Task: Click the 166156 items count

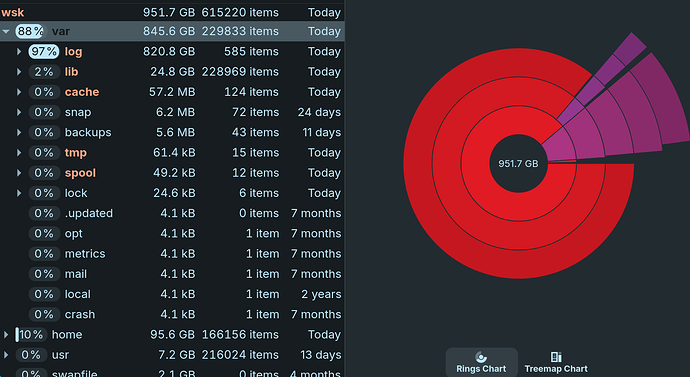Action: click(x=240, y=335)
